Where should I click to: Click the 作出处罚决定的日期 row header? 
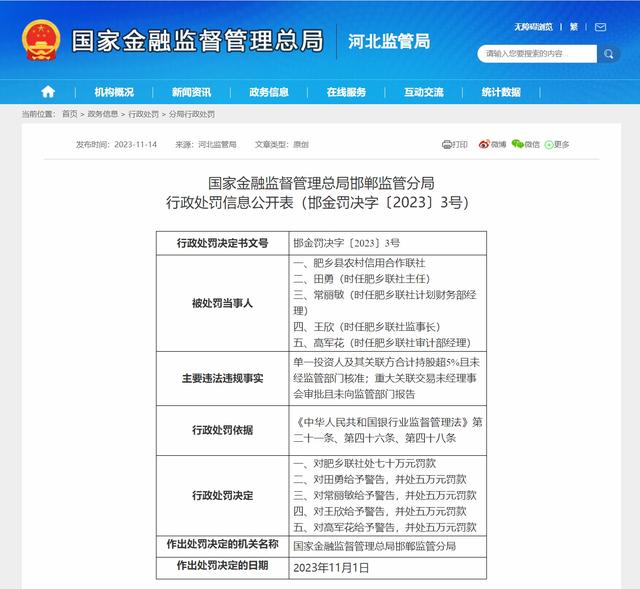222,566
